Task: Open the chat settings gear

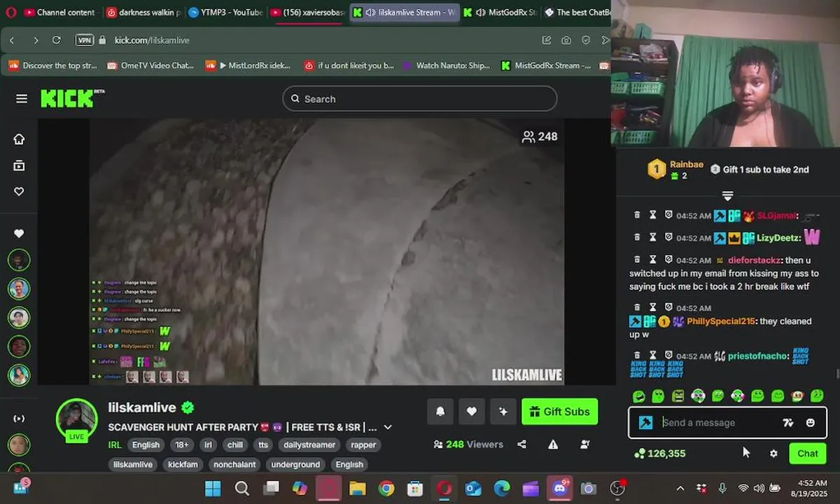Action: point(773,454)
